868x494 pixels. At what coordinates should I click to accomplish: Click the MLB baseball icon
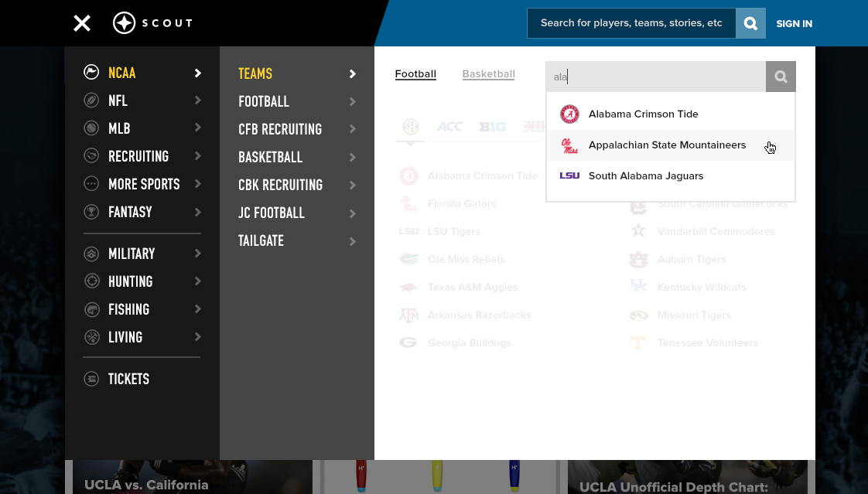point(91,128)
